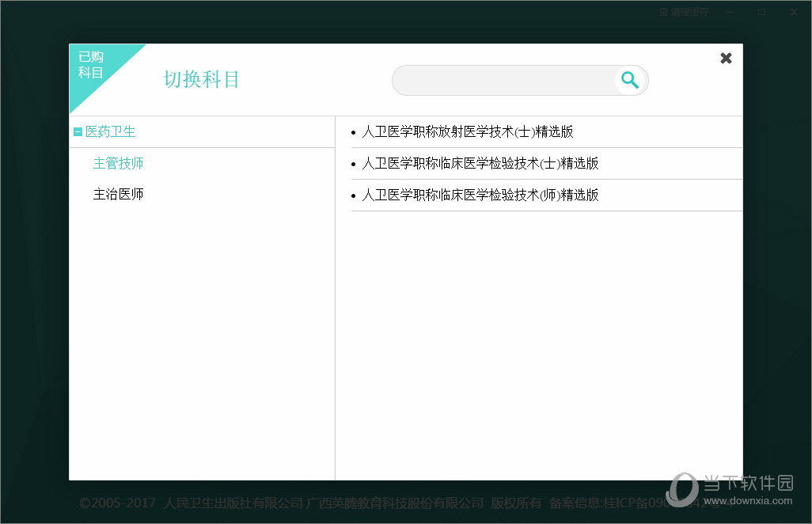
Task: Click bullet before 临床医学检验技术(师) entry
Action: click(354, 196)
